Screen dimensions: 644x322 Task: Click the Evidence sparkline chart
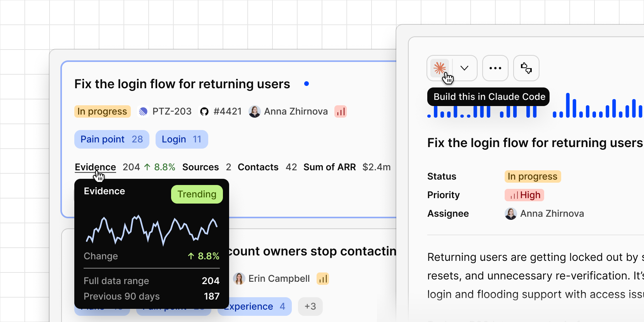pos(152,230)
